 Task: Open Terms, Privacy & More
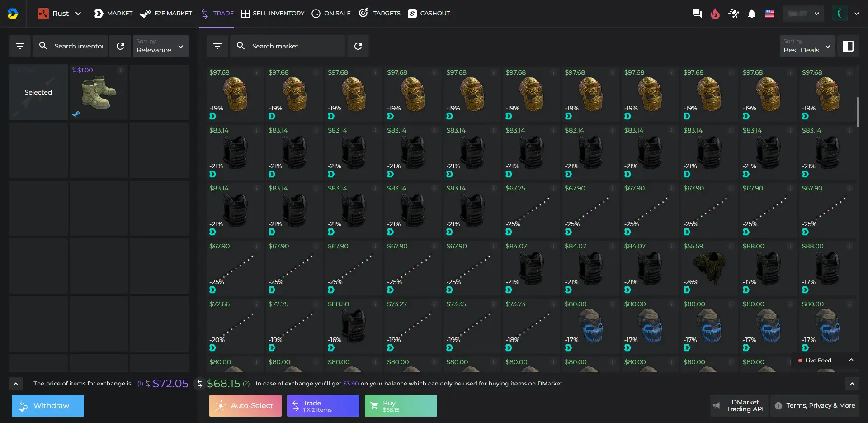(x=815, y=406)
